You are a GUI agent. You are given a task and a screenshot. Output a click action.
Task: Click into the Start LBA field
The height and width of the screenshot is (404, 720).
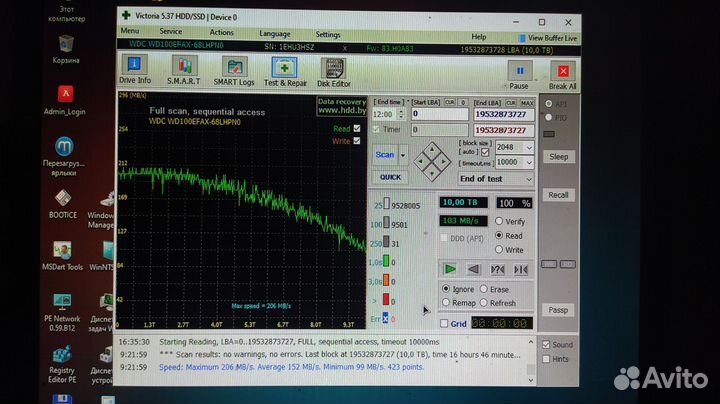[438, 114]
